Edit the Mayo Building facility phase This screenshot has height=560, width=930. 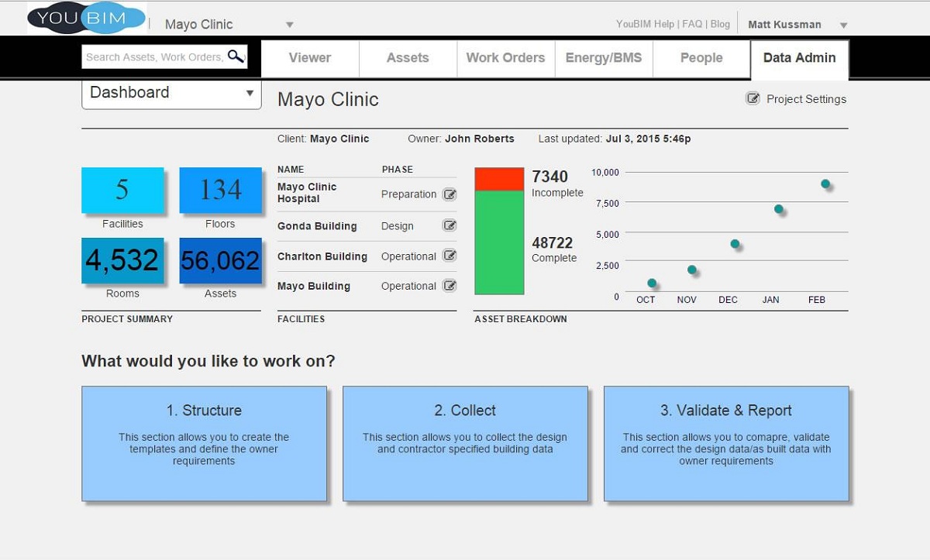(449, 286)
